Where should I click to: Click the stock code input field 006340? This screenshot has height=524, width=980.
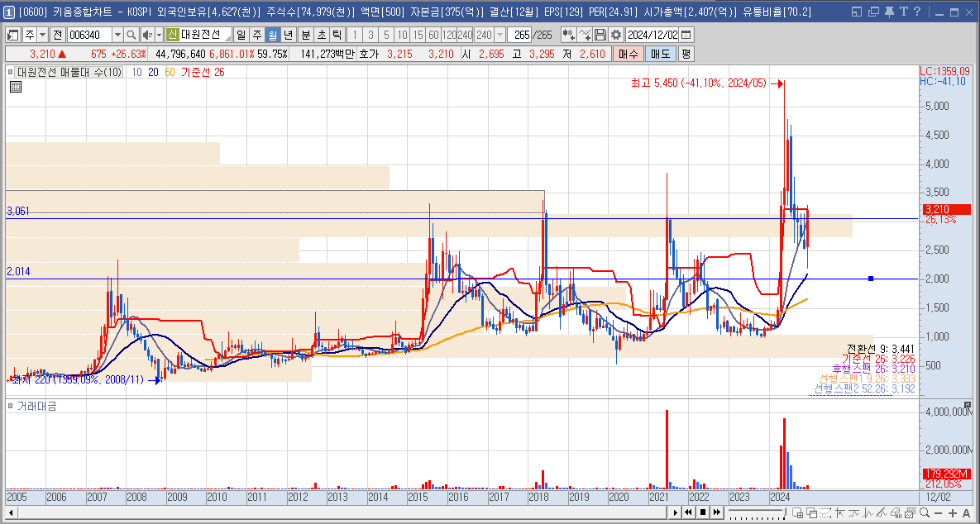pos(88,35)
